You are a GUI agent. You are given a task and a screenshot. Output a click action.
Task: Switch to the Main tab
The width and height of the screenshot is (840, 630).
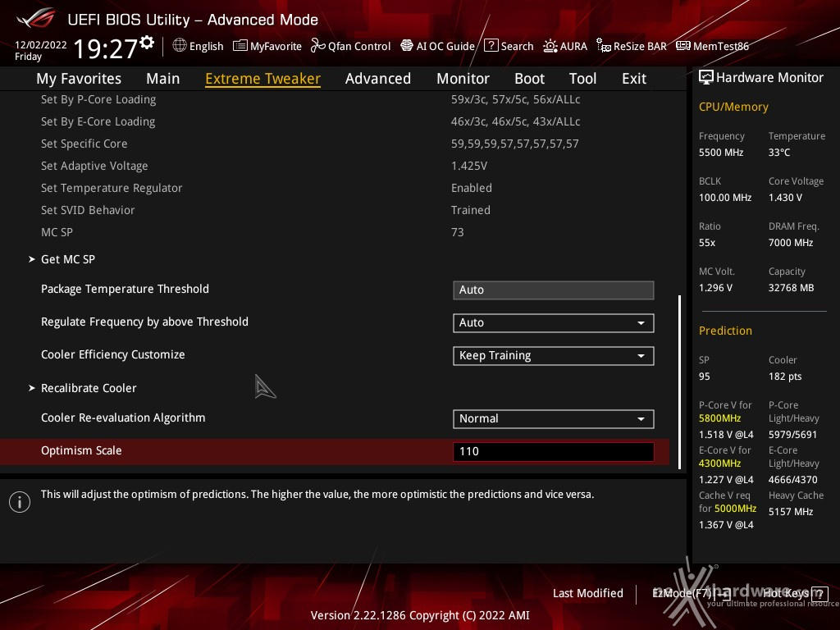[x=163, y=79]
